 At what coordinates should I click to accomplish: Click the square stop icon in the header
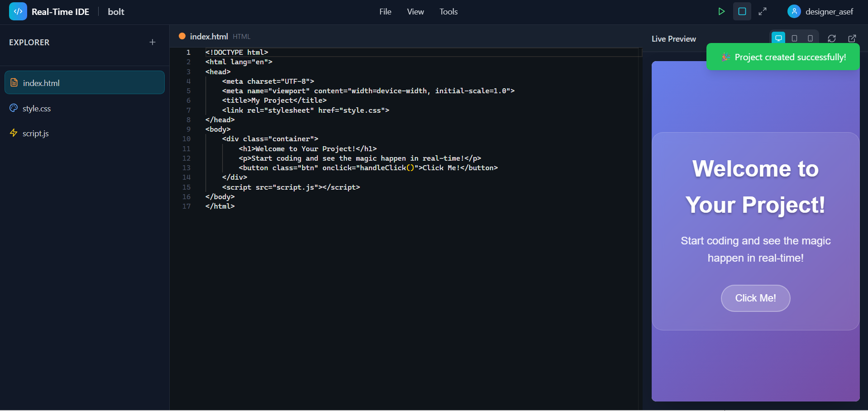point(742,12)
